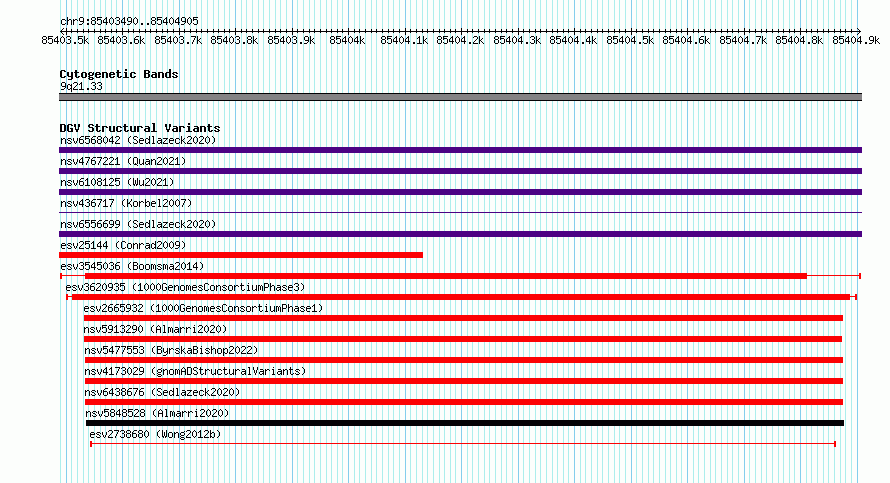Open esv3545036 (Boomsma2014) variant label
The height and width of the screenshot is (483, 890).
pos(132,266)
